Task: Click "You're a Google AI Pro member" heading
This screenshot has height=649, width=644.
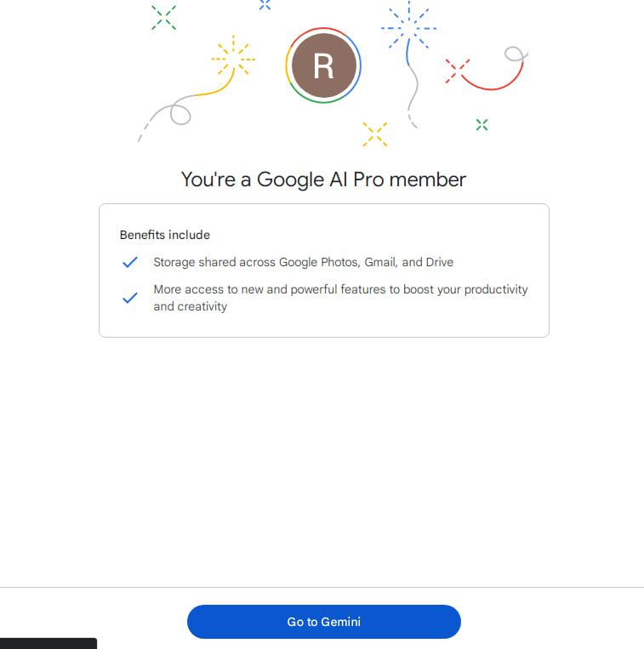Action: tap(323, 179)
